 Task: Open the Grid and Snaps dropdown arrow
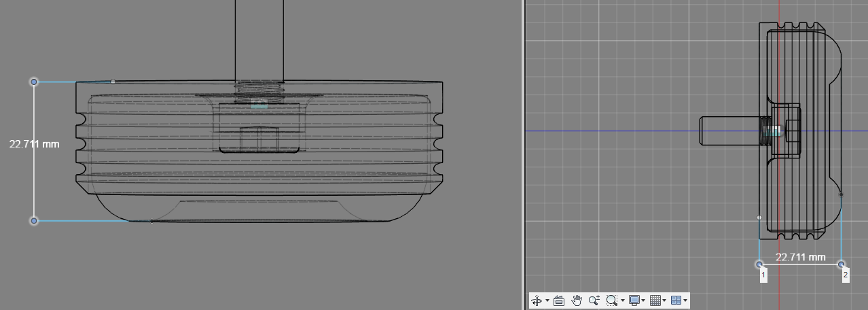point(665,300)
